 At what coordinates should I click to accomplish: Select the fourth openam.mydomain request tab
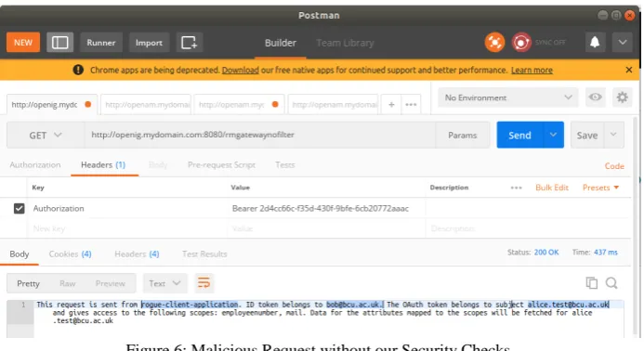tap(333, 105)
